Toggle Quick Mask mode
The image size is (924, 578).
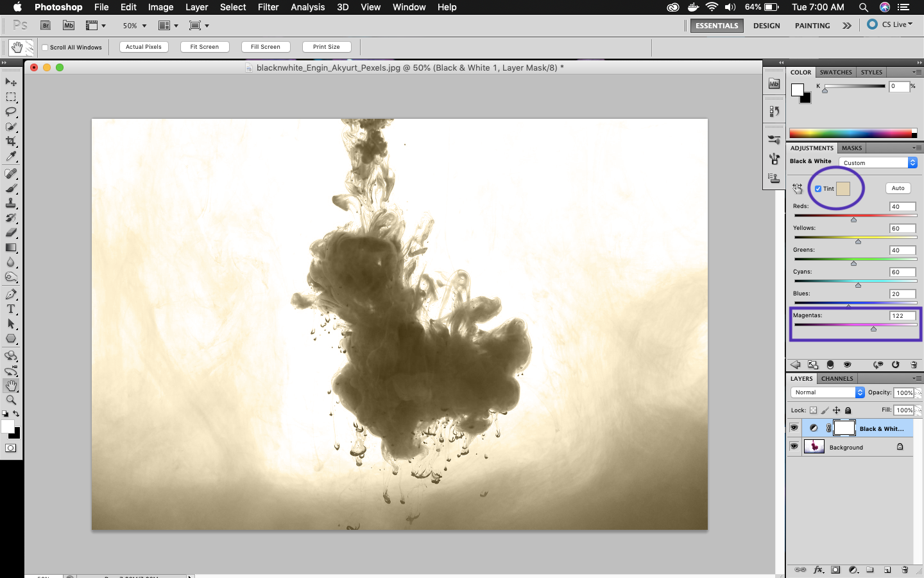[x=11, y=448]
